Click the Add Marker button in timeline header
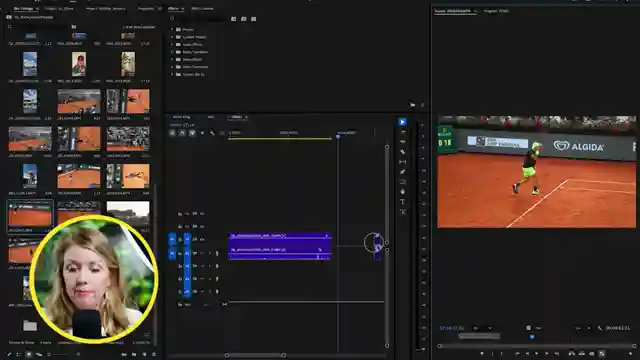Viewport: 640px width, 360px height. [x=202, y=133]
